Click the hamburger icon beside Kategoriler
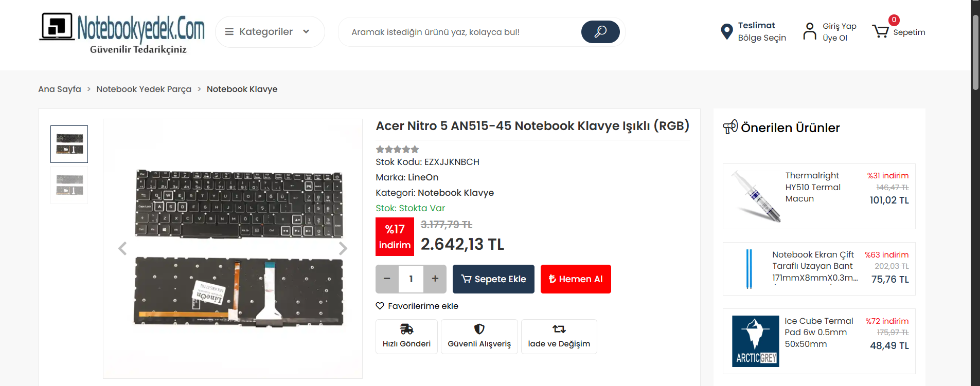The image size is (980, 386). 229,32
